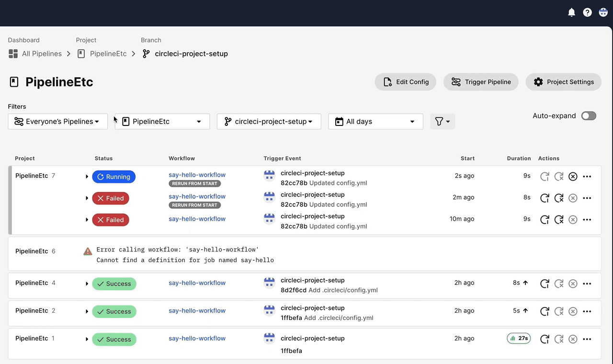Open the circleci-project-setup branch filter dropdown

click(269, 122)
